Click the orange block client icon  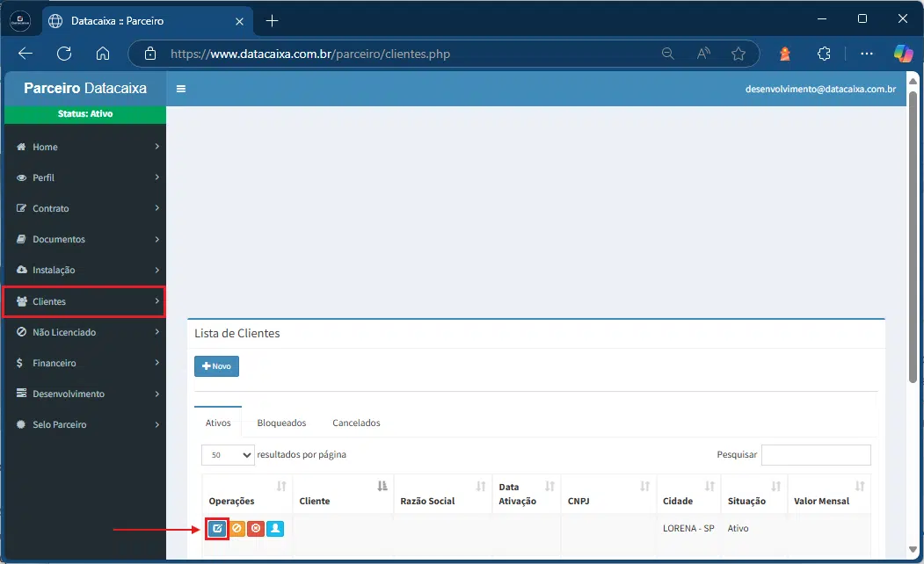(x=236, y=529)
